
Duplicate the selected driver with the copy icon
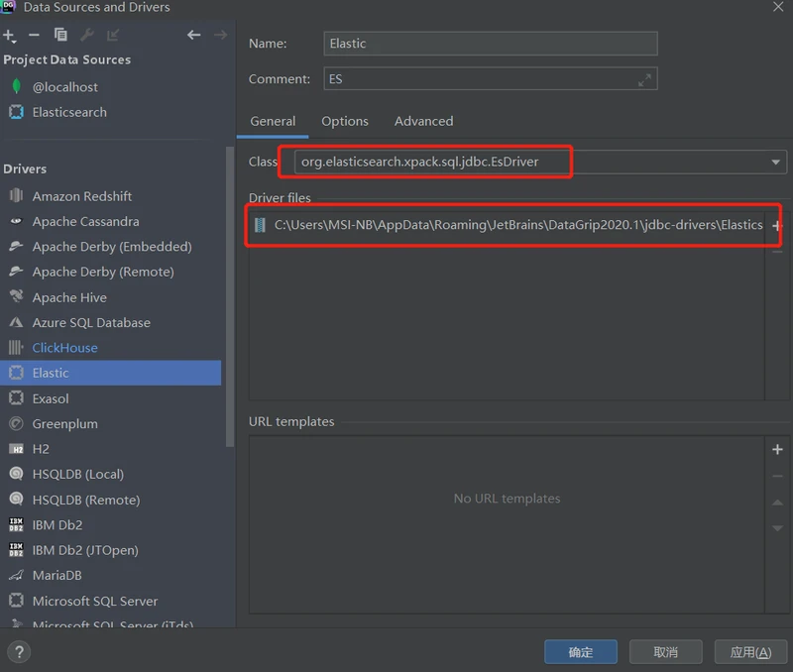coord(60,35)
